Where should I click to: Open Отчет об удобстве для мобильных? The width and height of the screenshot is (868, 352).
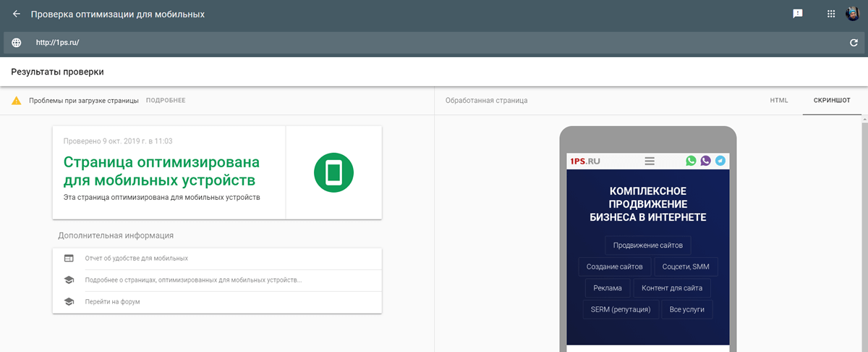tap(137, 258)
